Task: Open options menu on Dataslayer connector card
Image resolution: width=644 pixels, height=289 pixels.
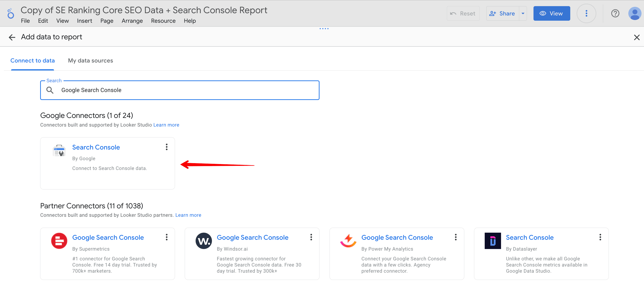Action: click(600, 237)
